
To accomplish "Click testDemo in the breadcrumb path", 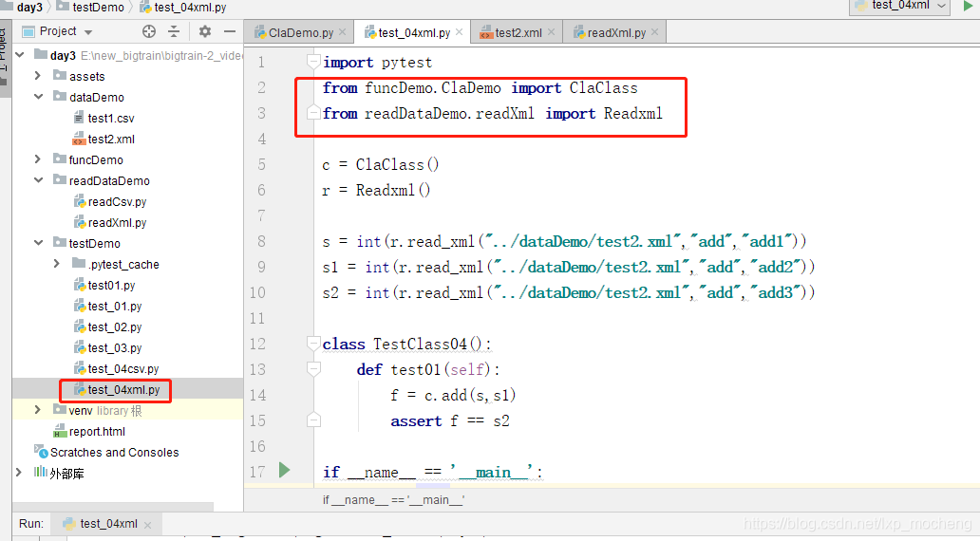I will coord(97,7).
